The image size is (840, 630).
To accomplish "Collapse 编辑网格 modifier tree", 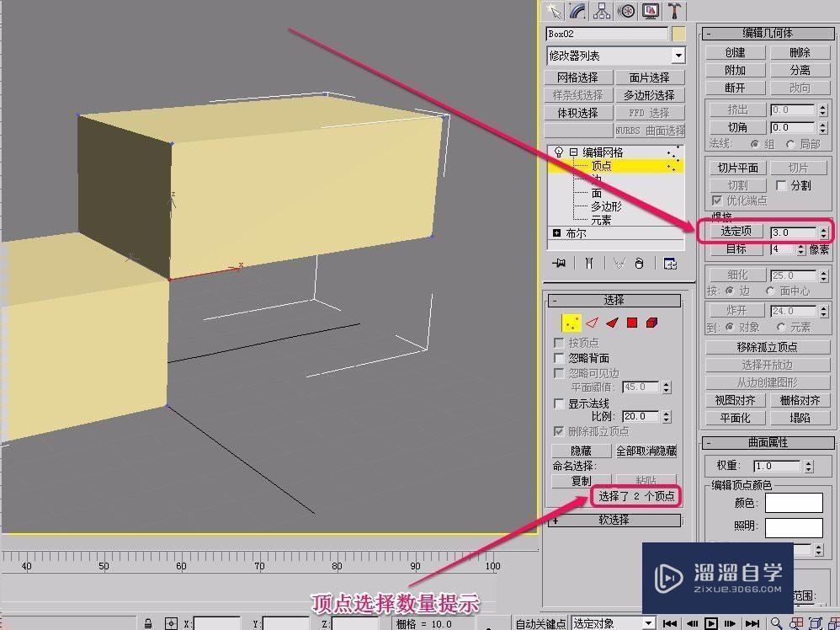I will 574,152.
